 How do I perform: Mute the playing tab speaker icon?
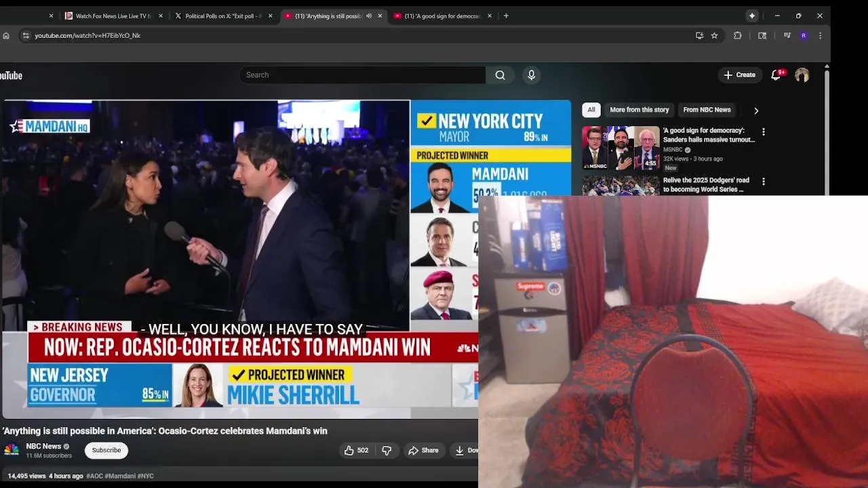(369, 16)
